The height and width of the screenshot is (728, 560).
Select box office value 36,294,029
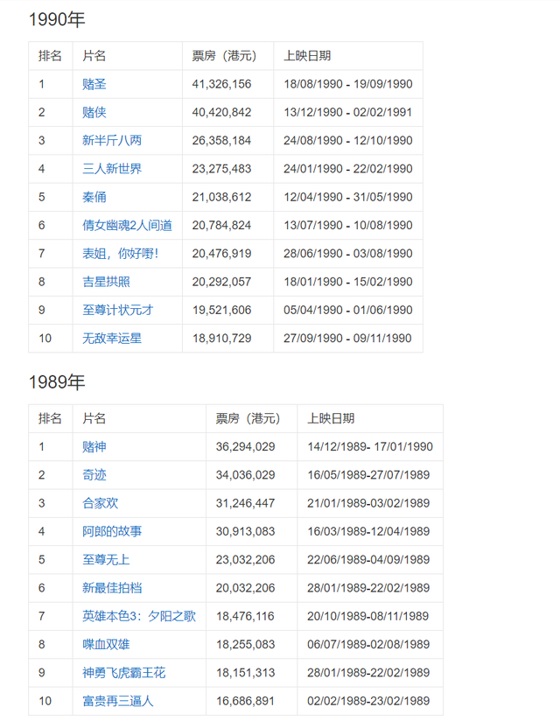click(x=245, y=446)
